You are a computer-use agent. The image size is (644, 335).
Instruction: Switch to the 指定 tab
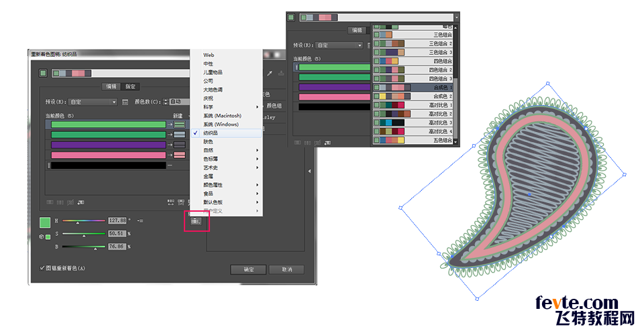(x=130, y=86)
